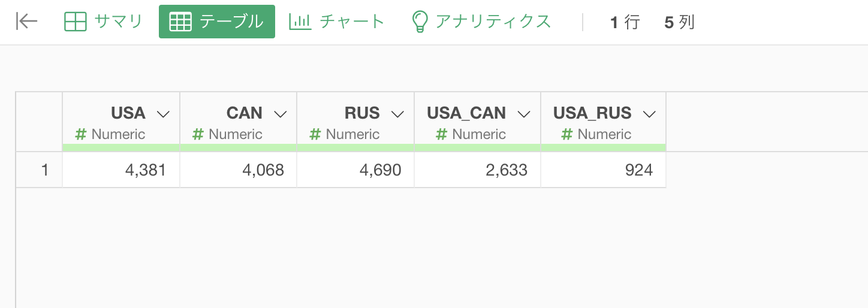Open the CAN column dropdown menu

click(x=280, y=113)
